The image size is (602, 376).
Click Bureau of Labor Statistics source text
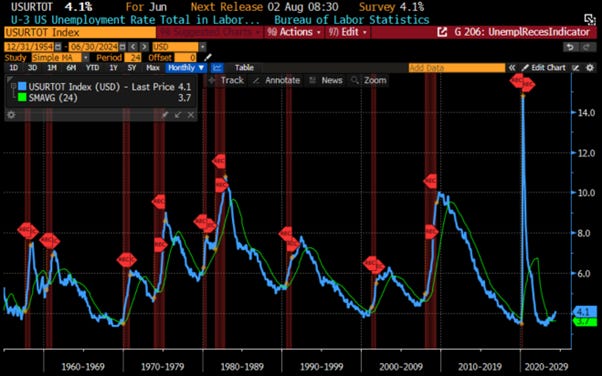[352, 20]
